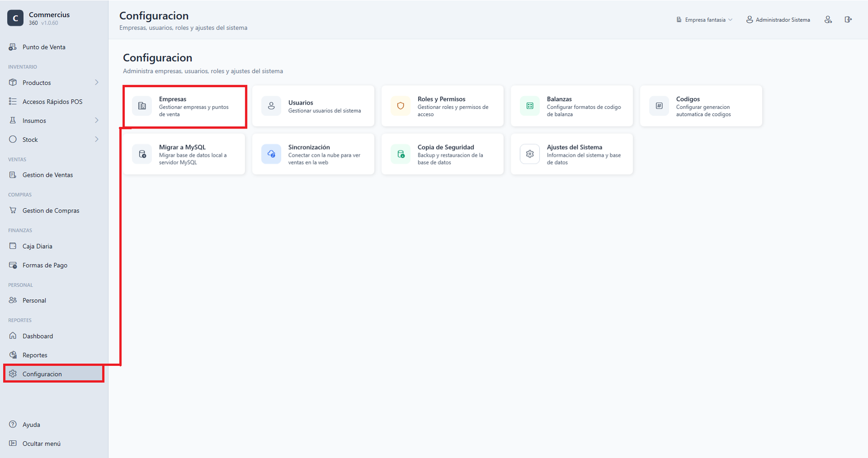Click the Migrar a MySQL database icon
The width and height of the screenshot is (868, 458).
[x=142, y=154]
